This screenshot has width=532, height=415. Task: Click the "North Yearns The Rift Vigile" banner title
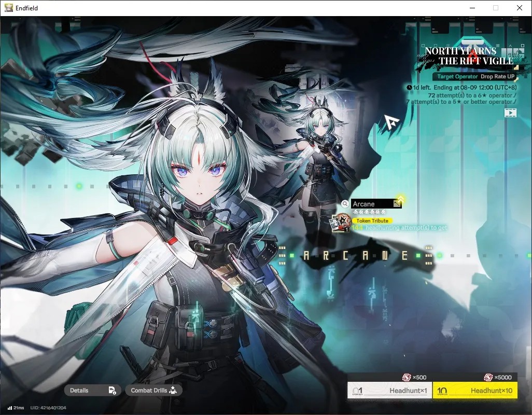click(469, 56)
